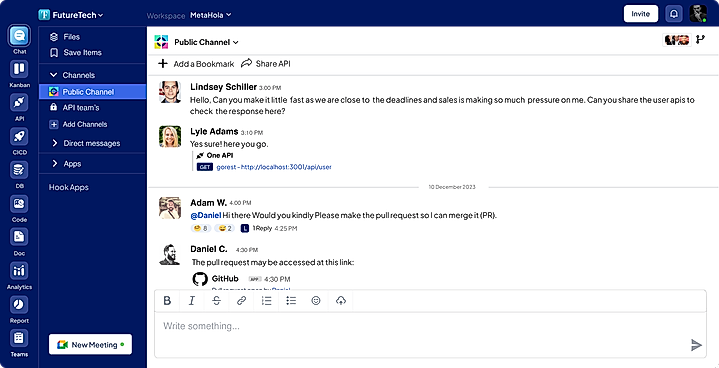Click Lindsey Schiller's avatar

click(x=170, y=92)
